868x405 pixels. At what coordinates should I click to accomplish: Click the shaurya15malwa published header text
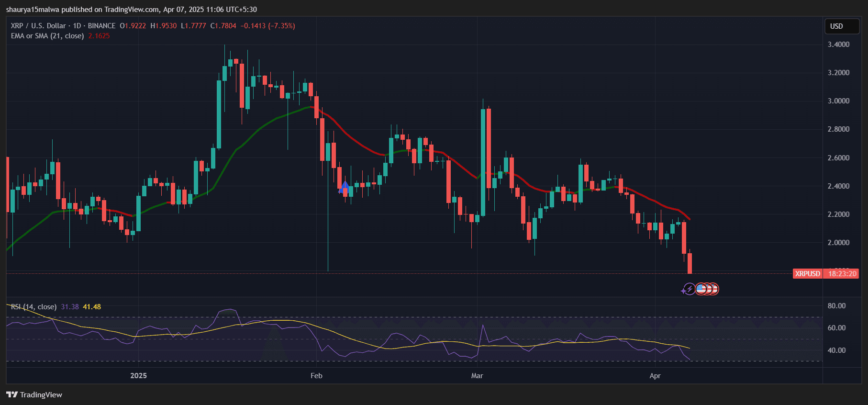[x=131, y=10]
